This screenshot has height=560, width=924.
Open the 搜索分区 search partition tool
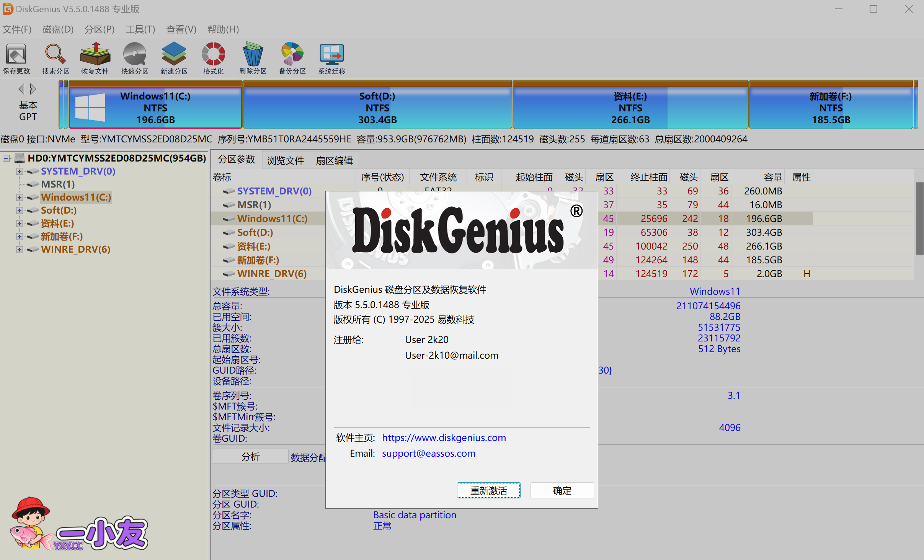(x=56, y=58)
